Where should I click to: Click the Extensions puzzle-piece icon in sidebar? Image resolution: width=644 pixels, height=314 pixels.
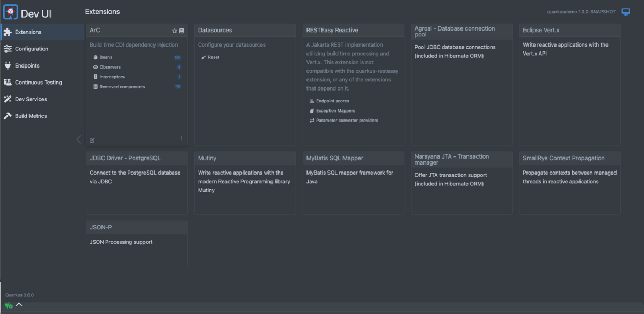[x=8, y=32]
